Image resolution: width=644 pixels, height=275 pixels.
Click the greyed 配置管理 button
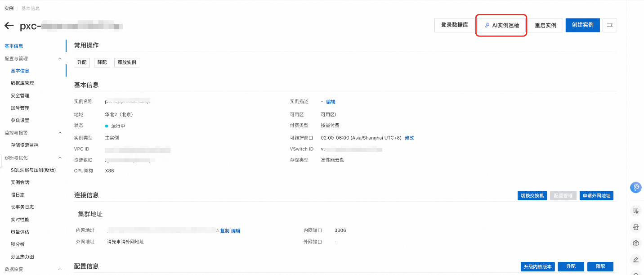pos(563,196)
